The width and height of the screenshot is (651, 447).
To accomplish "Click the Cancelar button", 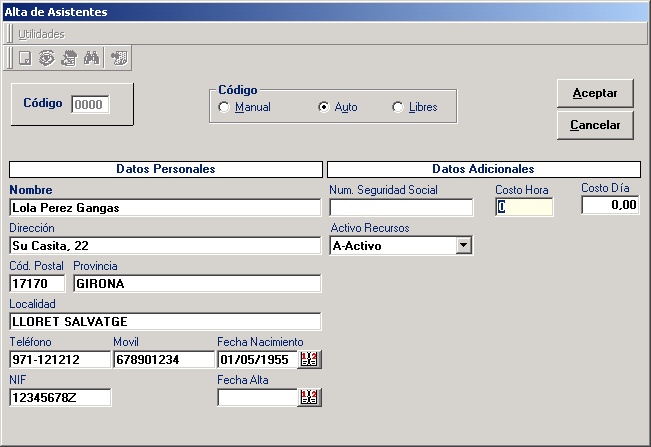I will click(x=595, y=125).
